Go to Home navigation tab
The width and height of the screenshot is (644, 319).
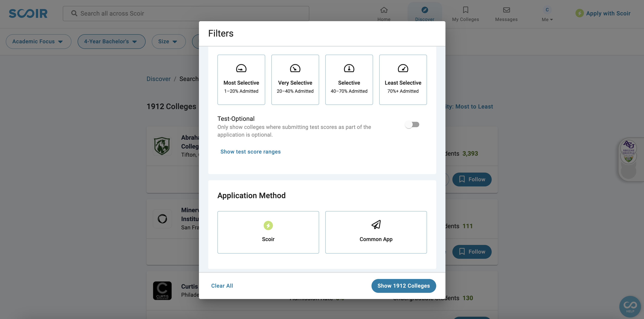(384, 14)
